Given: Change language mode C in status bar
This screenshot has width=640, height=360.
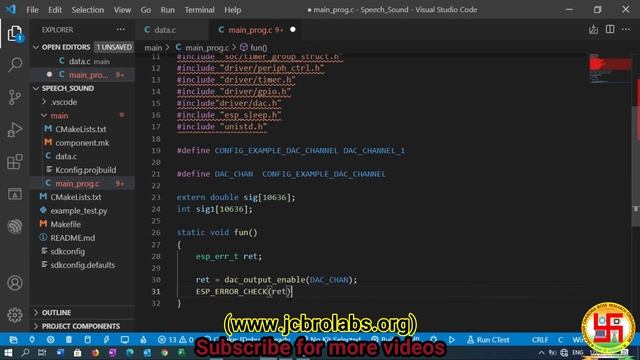Looking at the screenshot, I should [560, 340].
